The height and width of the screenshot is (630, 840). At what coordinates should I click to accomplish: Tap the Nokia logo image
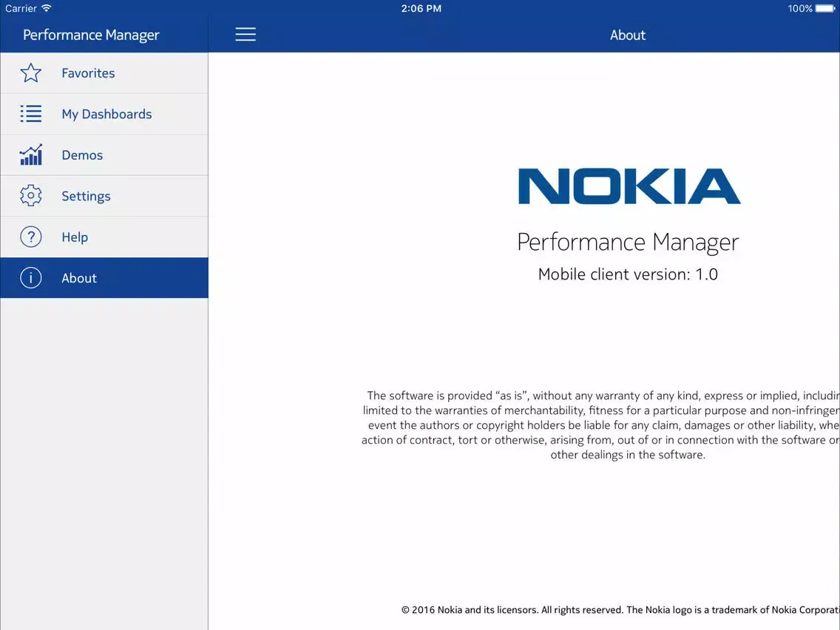point(629,186)
